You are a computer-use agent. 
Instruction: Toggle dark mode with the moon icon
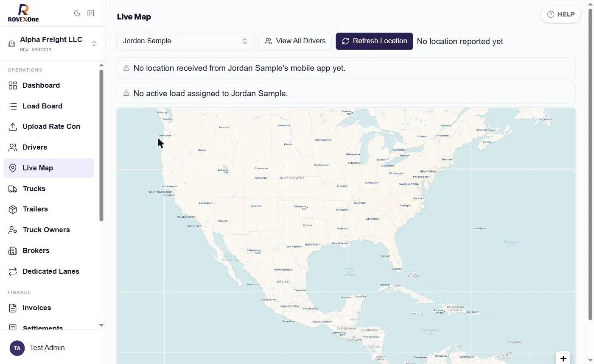[77, 13]
